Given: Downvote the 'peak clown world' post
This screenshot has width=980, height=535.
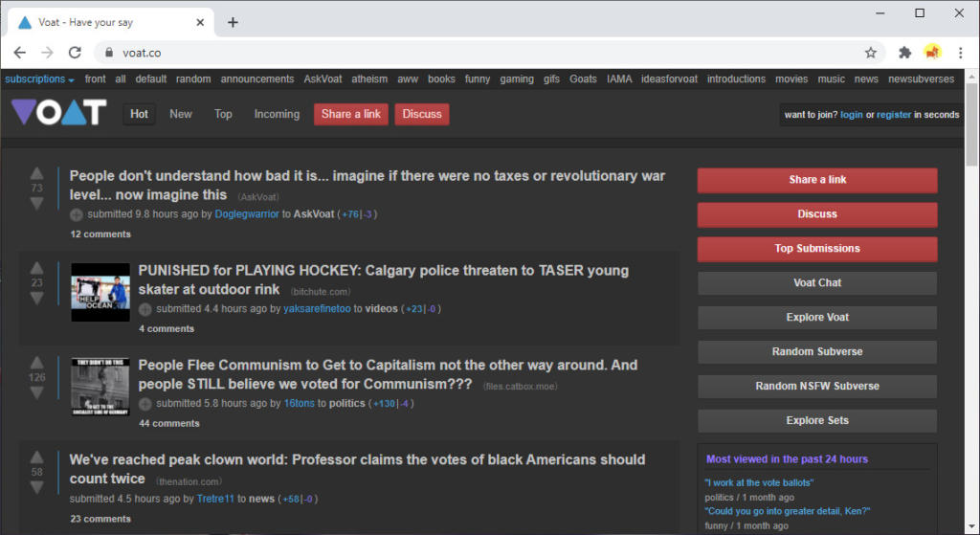Looking at the screenshot, I should [37, 487].
